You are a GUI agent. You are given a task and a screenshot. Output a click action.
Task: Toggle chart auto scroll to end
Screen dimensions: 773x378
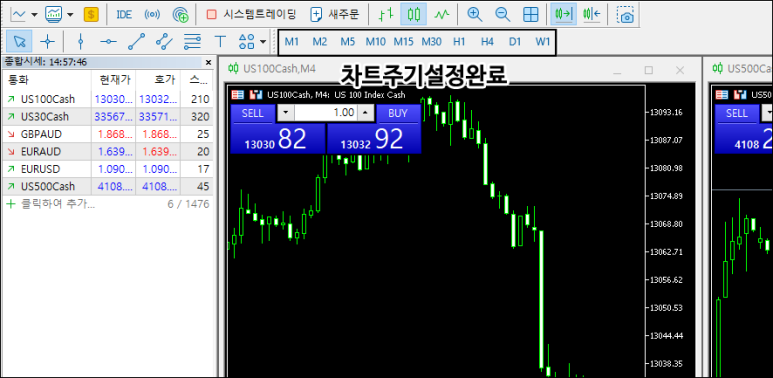[x=563, y=15]
